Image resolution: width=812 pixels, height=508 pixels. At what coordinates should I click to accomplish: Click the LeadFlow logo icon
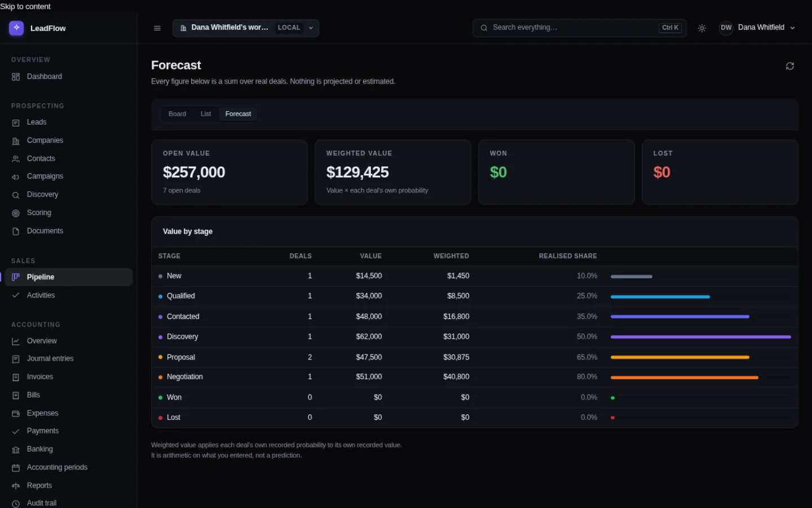point(16,28)
